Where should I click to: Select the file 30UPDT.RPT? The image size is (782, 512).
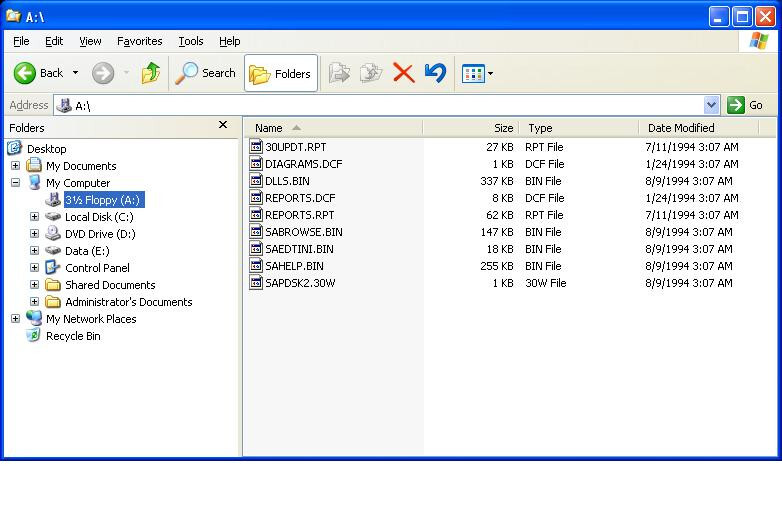pos(296,147)
